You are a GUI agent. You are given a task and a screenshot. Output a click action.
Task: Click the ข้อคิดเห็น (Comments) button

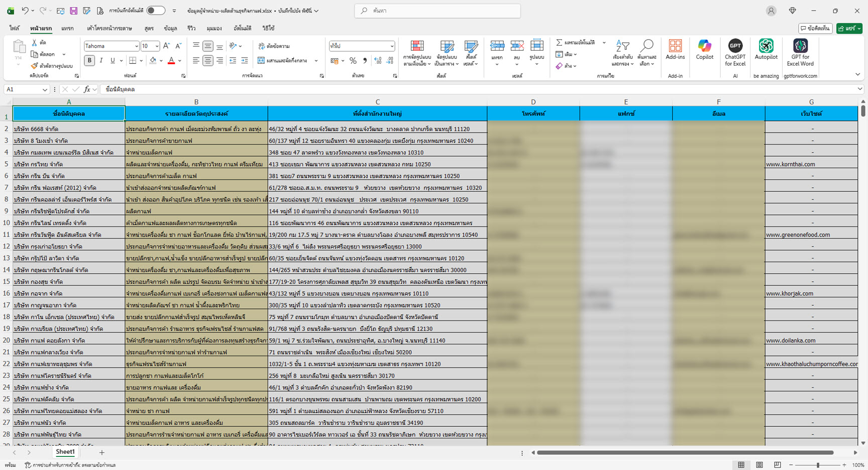tap(815, 29)
